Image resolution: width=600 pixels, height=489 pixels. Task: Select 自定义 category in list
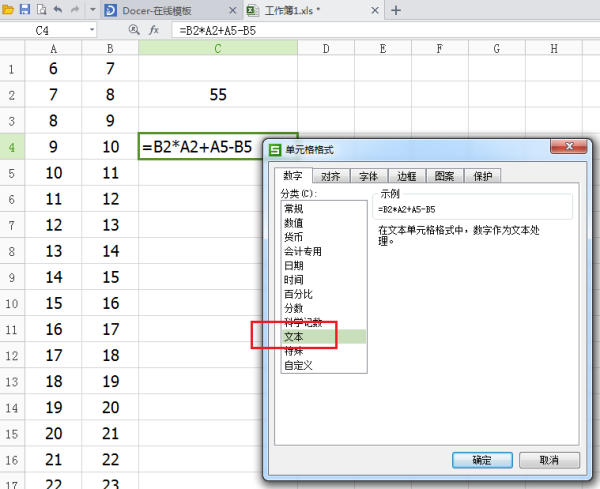click(x=324, y=365)
